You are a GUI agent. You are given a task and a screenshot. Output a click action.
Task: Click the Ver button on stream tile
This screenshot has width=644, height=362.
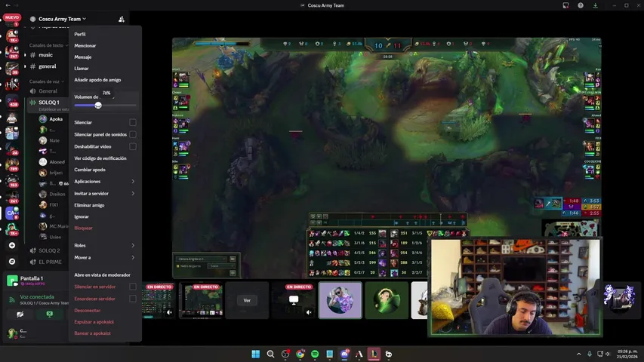[x=247, y=300]
